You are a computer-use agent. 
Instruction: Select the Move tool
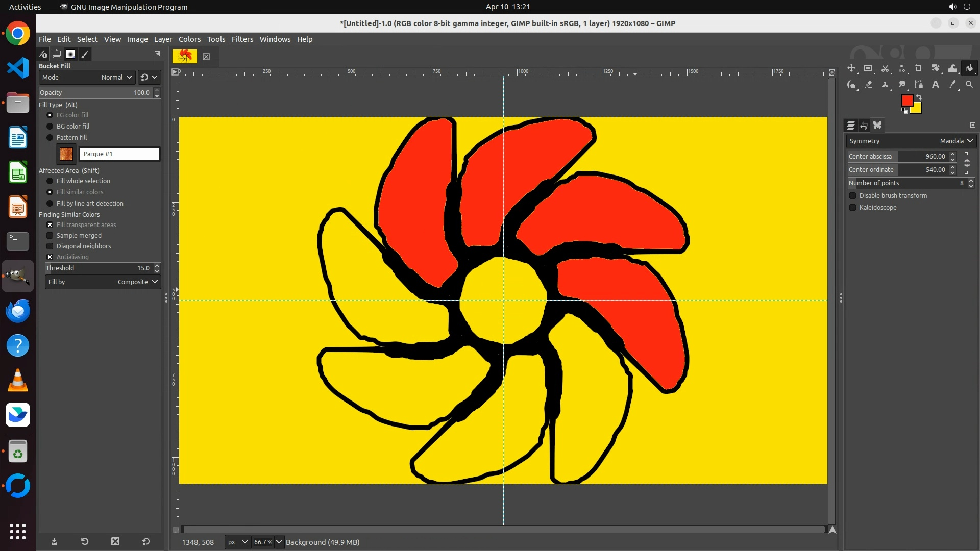coord(851,68)
